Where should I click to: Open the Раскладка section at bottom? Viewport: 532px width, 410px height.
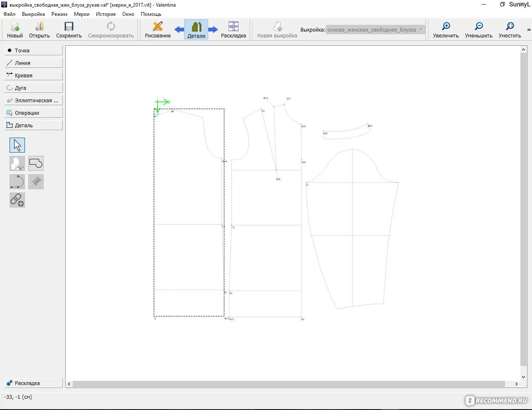pyautogui.click(x=34, y=383)
